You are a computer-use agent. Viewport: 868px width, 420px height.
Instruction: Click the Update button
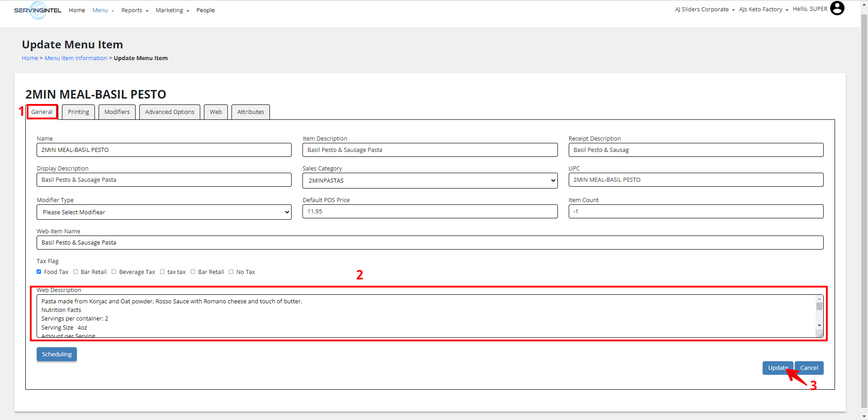point(777,368)
